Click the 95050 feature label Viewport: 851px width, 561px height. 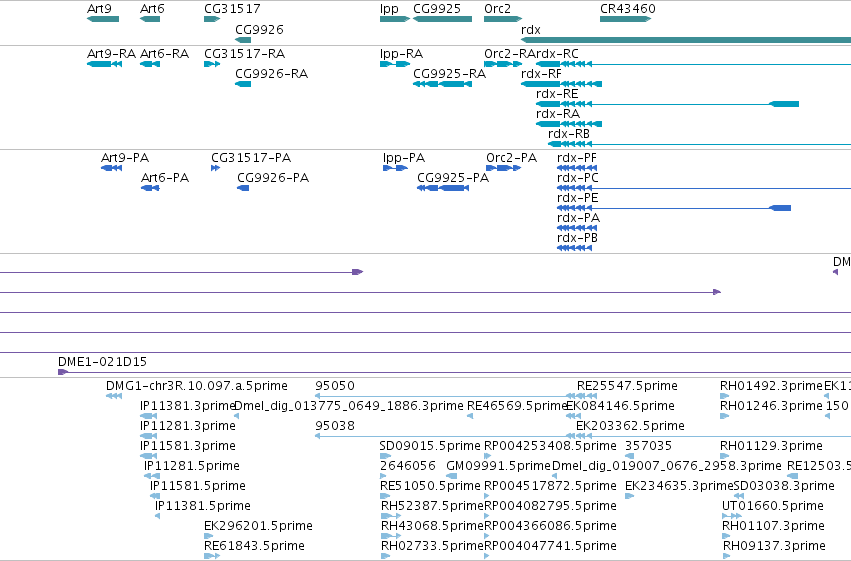pyautogui.click(x=335, y=386)
